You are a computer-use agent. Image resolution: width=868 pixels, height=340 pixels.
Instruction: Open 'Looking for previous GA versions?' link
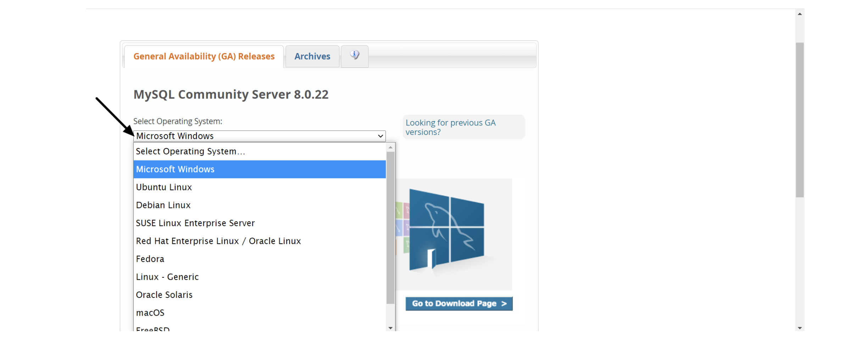click(x=450, y=127)
